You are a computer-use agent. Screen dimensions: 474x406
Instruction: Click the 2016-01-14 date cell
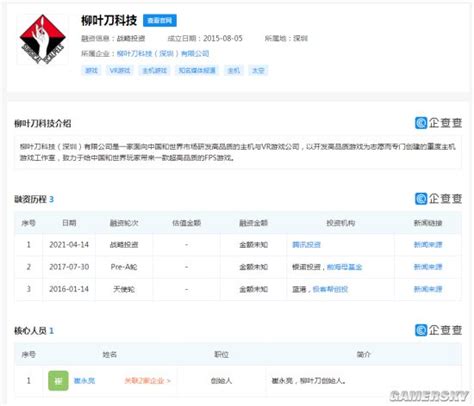[x=69, y=289]
